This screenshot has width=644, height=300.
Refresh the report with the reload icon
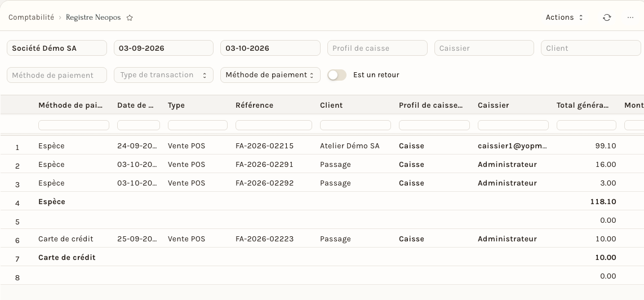coord(607,17)
